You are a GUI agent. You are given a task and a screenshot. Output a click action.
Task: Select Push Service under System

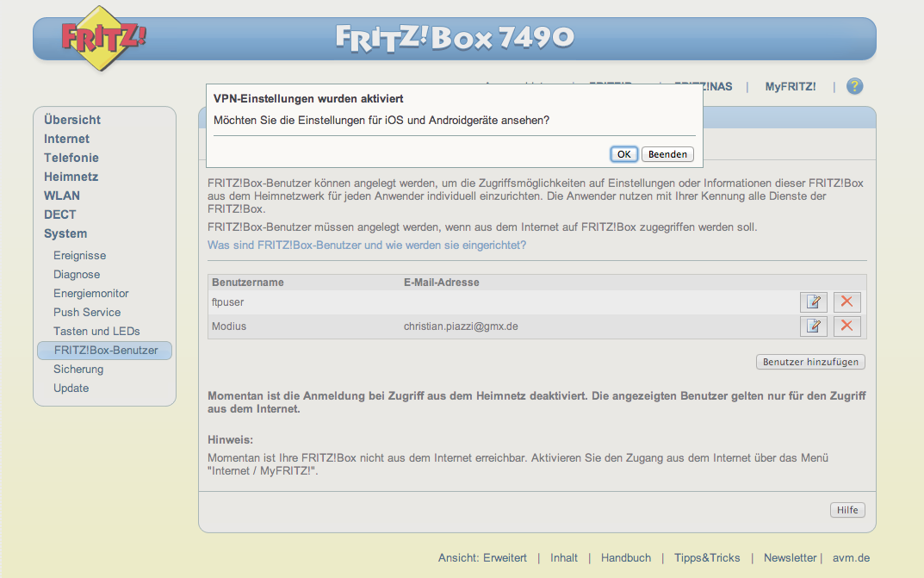pos(87,313)
